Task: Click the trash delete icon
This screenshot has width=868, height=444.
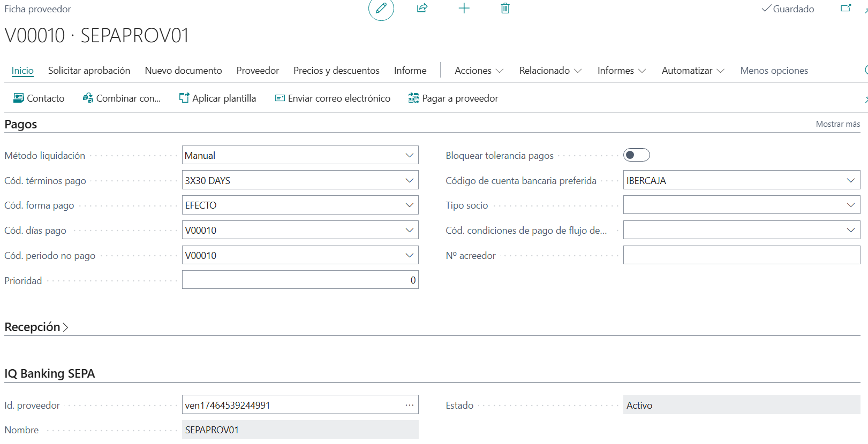Action: [x=505, y=8]
